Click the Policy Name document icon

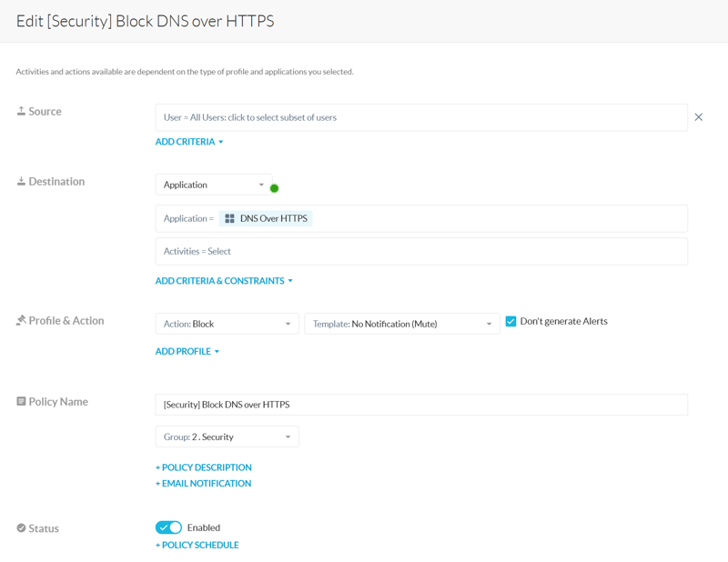point(21,401)
